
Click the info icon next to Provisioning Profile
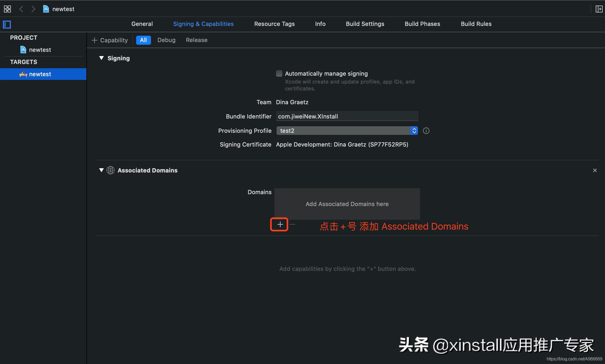[x=426, y=131]
